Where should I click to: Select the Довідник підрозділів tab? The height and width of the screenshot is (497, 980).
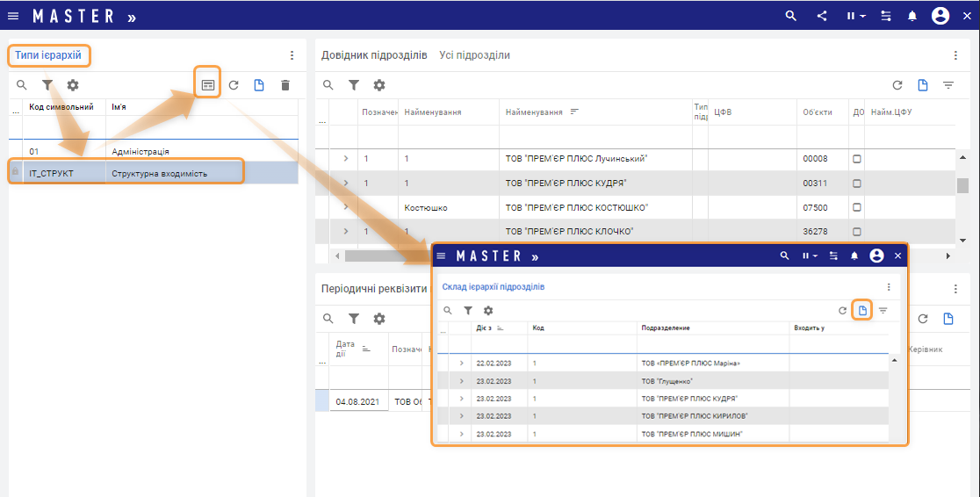374,55
